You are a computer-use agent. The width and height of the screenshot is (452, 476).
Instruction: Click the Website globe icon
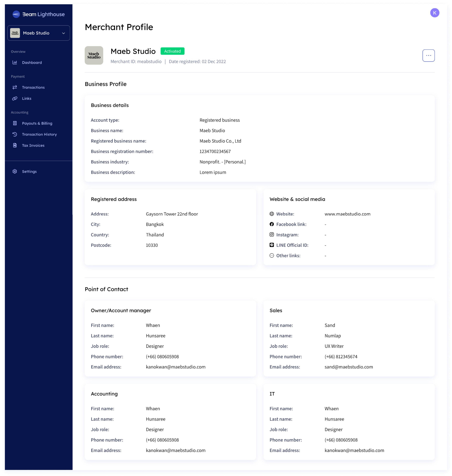tap(272, 214)
